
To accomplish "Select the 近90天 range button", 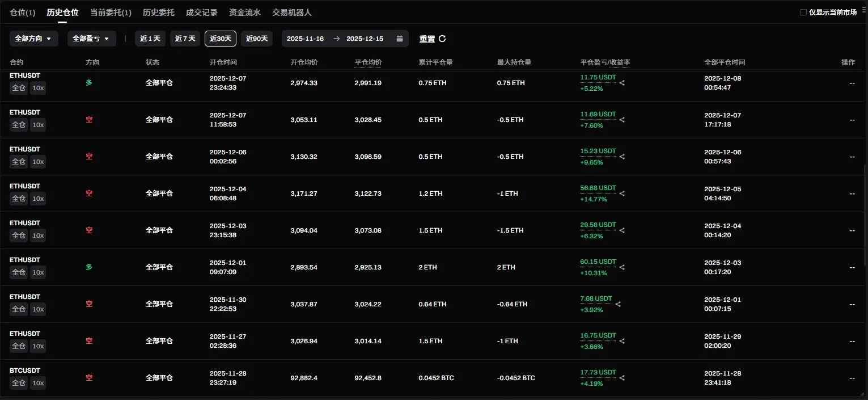I will 257,39.
